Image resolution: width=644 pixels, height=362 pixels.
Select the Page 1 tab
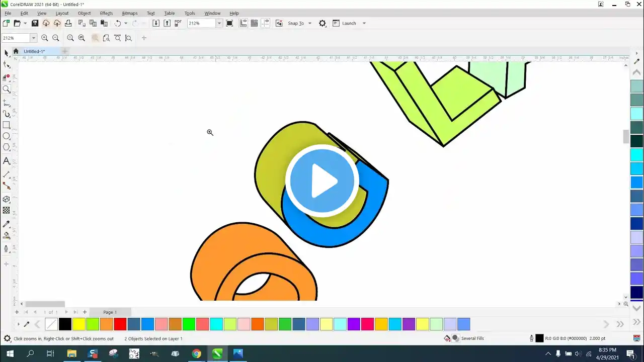click(110, 312)
